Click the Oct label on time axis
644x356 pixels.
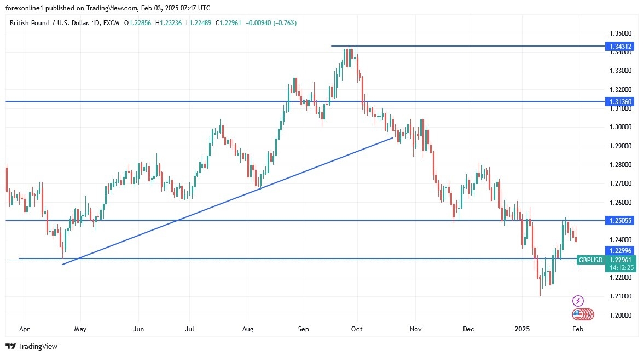(x=357, y=329)
